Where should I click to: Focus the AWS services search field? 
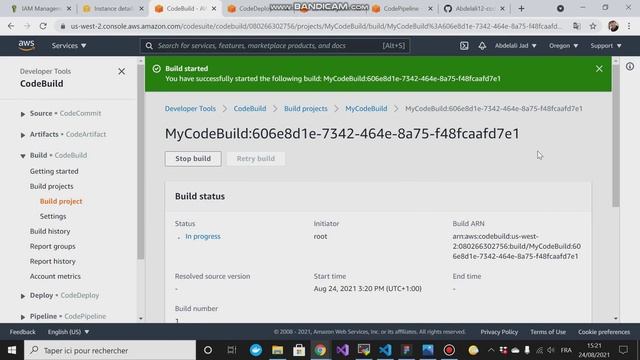(275, 46)
